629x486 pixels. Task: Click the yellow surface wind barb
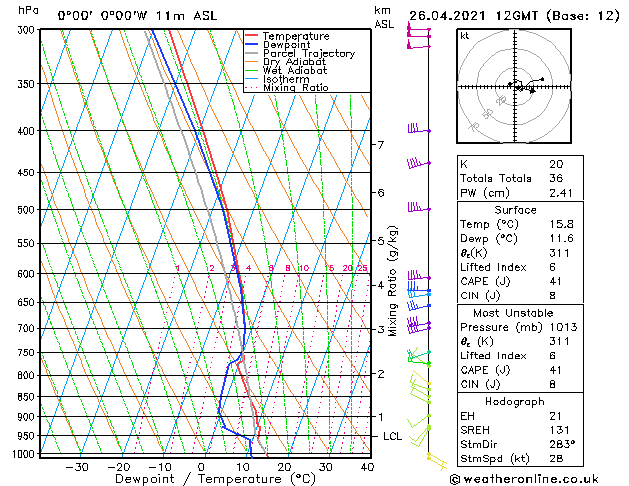pos(435,459)
